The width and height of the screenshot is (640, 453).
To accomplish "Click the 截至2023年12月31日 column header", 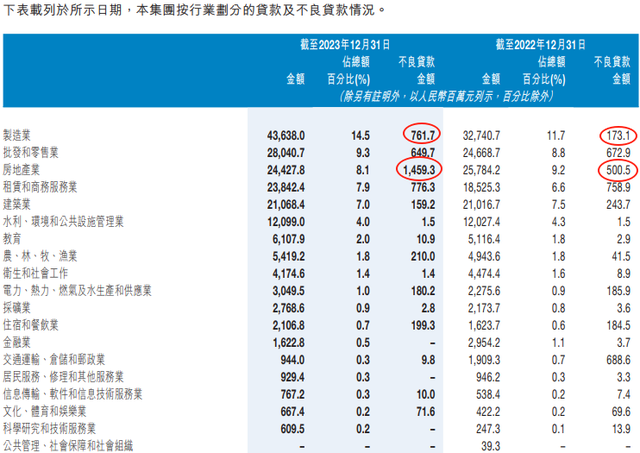I will 345,44.
